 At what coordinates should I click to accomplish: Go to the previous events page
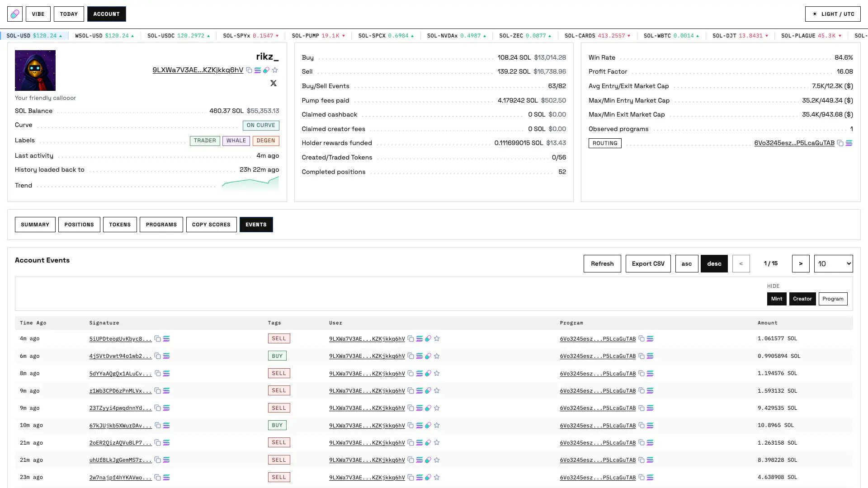741,263
